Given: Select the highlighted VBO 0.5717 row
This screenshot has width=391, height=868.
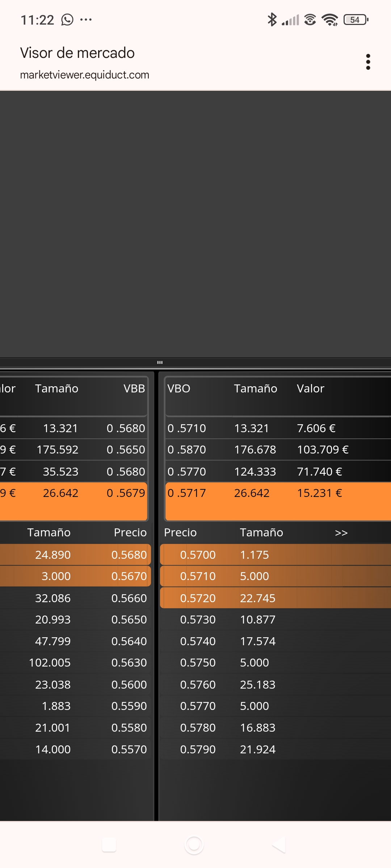Looking at the screenshot, I should coord(278,501).
